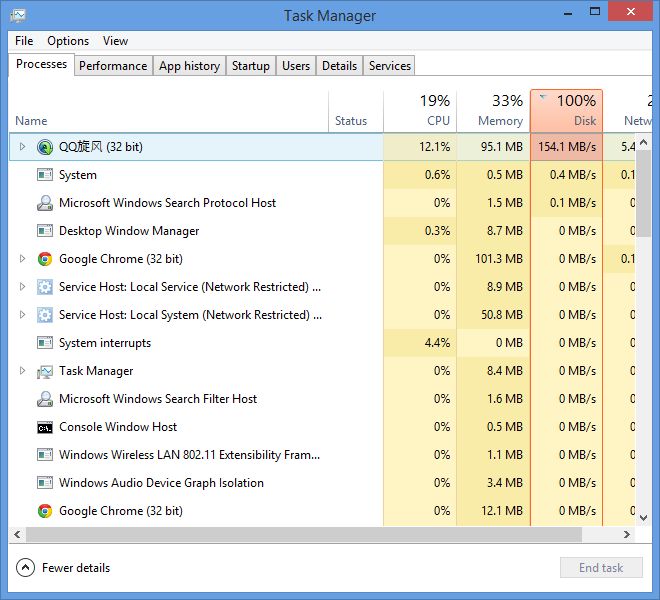Click the 101.3 MB memory value
The width and height of the screenshot is (660, 600).
coord(499,259)
